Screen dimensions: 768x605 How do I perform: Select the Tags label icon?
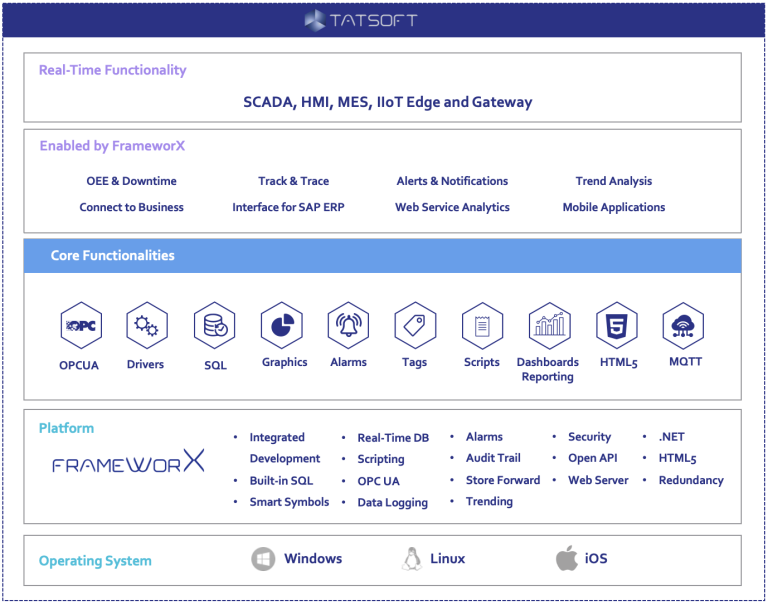[x=415, y=326]
